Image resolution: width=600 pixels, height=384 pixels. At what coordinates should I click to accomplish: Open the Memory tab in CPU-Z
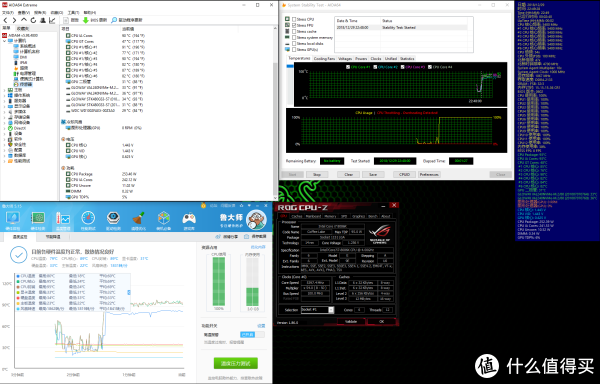pyautogui.click(x=330, y=216)
